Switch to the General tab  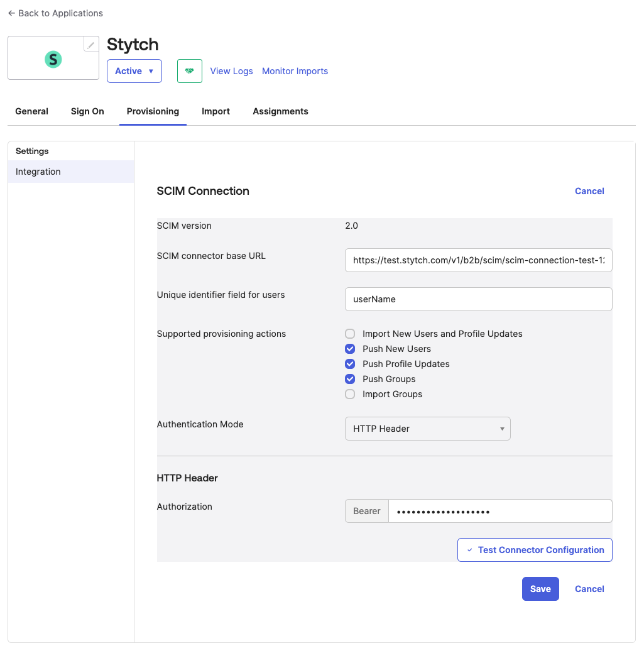click(x=31, y=111)
